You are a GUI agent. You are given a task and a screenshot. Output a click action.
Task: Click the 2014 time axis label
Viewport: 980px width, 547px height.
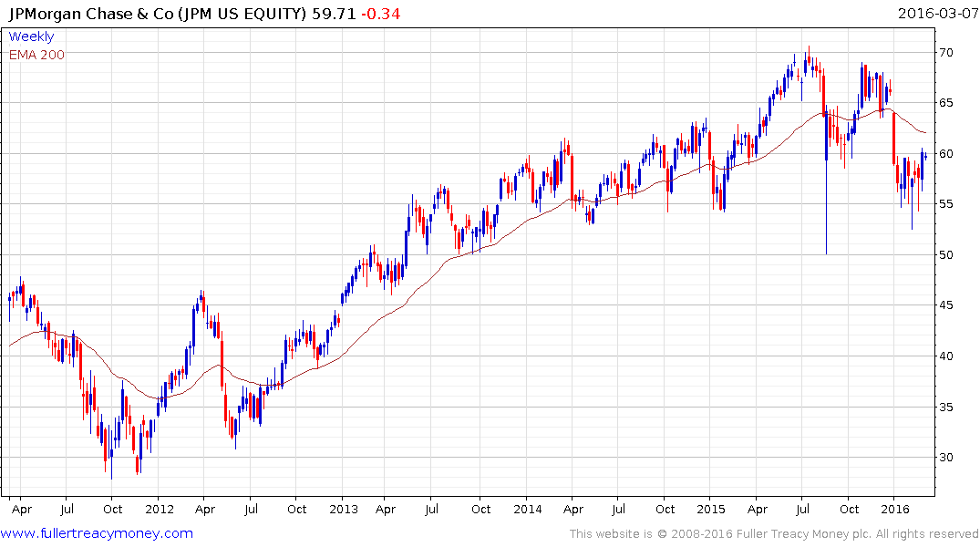coord(528,509)
